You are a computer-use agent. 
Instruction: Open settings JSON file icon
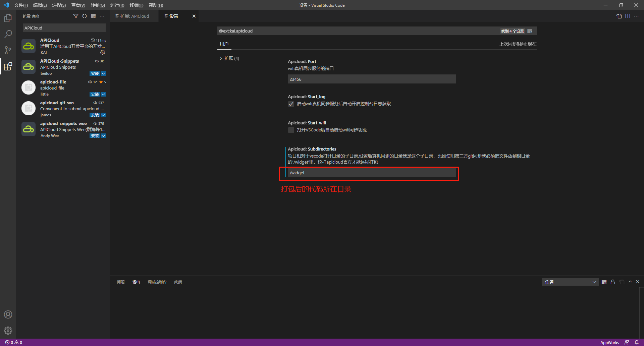pos(619,16)
